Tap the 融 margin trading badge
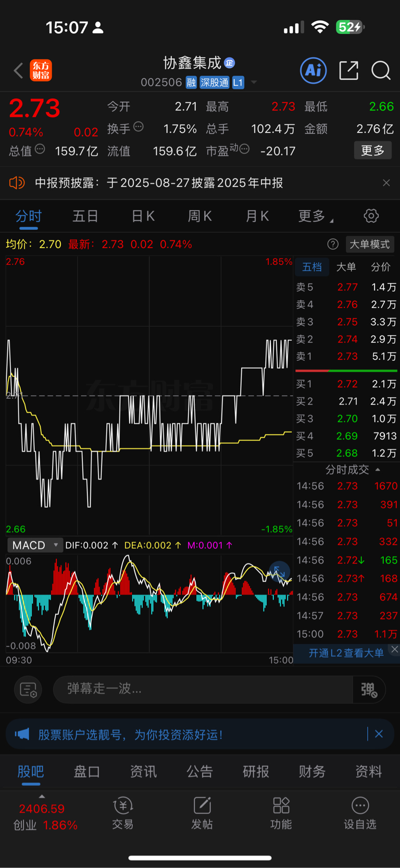The height and width of the screenshot is (868, 400). (x=191, y=82)
